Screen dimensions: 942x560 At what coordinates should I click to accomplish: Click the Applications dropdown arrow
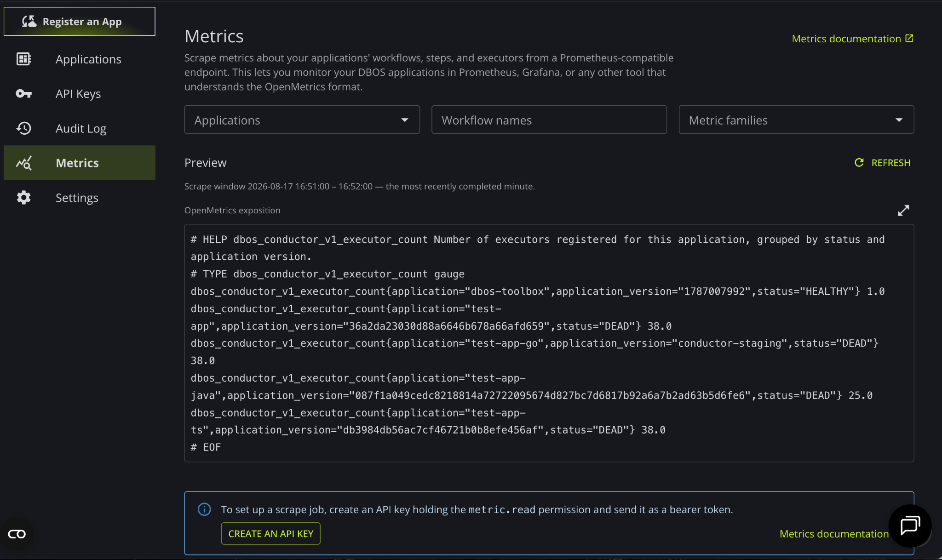coord(405,120)
